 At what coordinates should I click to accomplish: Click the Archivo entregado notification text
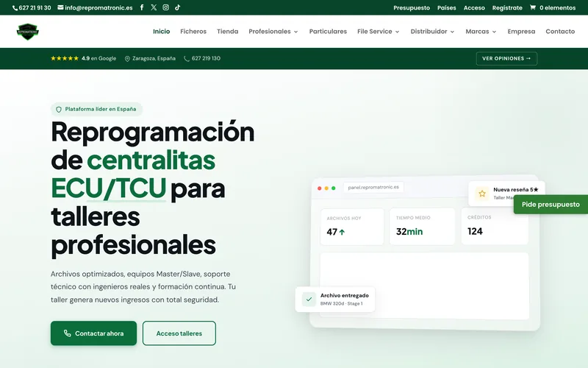[x=344, y=296]
